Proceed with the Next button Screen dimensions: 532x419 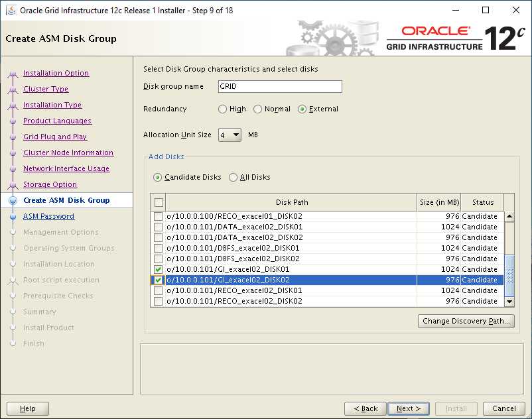(409, 408)
